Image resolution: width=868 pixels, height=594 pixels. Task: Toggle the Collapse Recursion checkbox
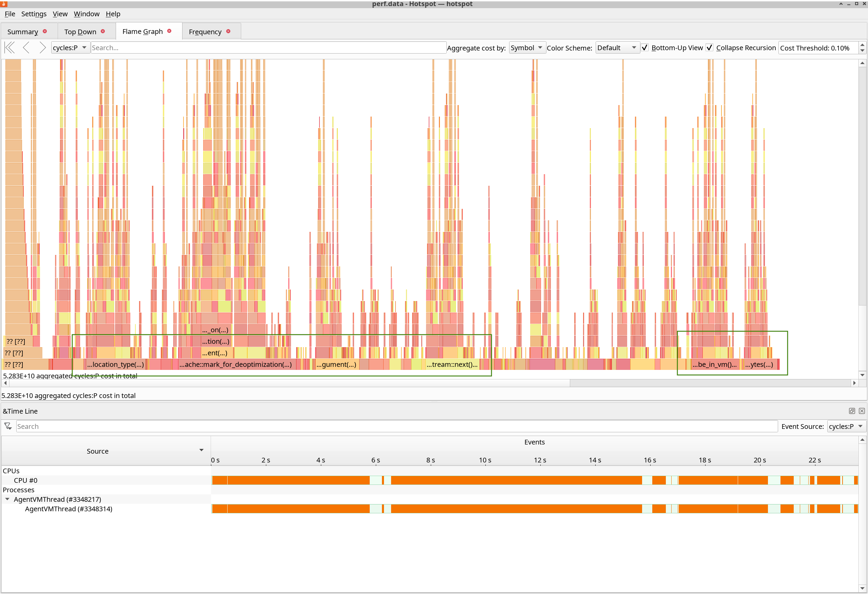[x=710, y=48]
